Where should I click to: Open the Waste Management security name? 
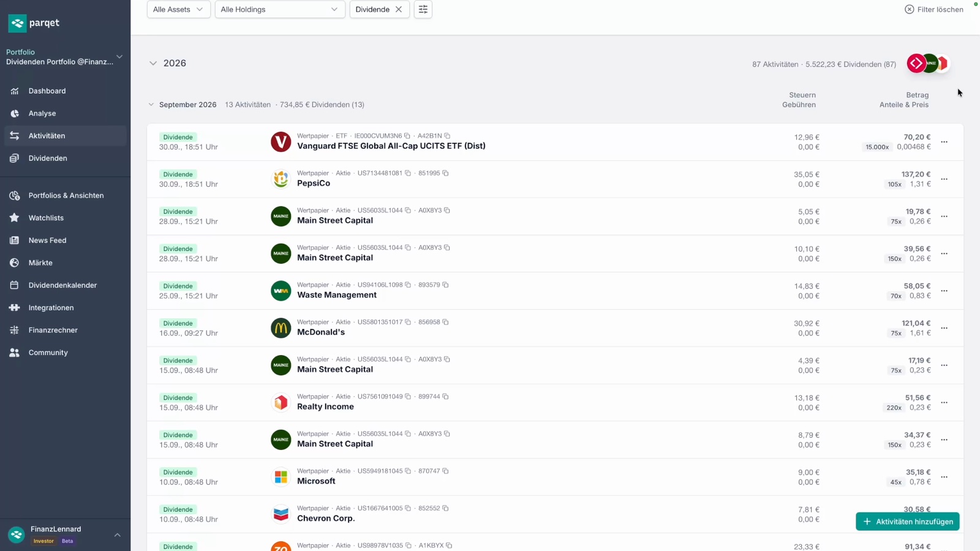point(337,295)
